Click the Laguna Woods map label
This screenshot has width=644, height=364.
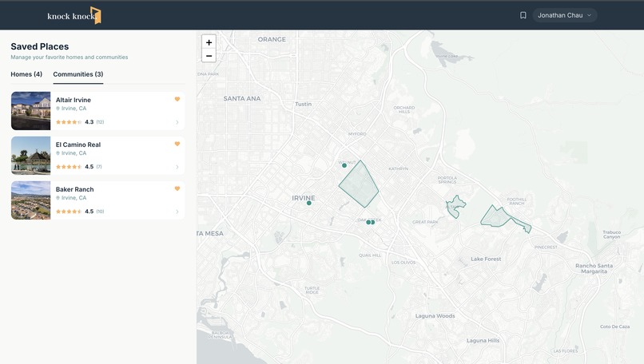435,316
